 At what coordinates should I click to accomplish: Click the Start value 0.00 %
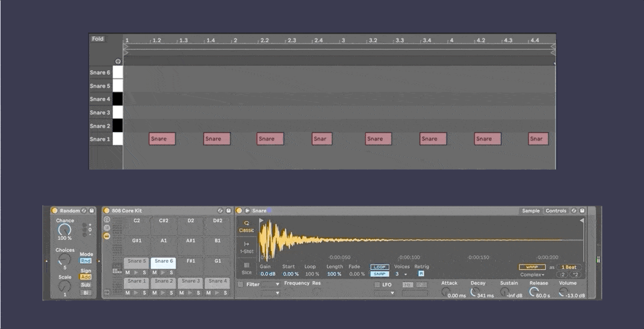pyautogui.click(x=291, y=274)
